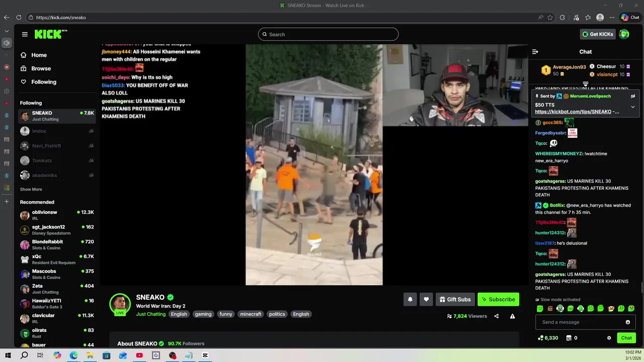Click the address bar URL
This screenshot has height=362, width=644.
[61, 18]
